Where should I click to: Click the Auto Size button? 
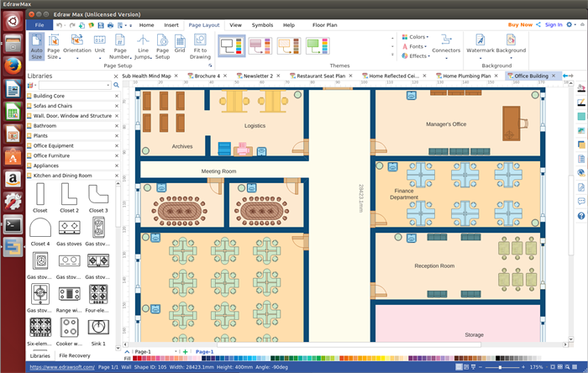click(x=37, y=45)
